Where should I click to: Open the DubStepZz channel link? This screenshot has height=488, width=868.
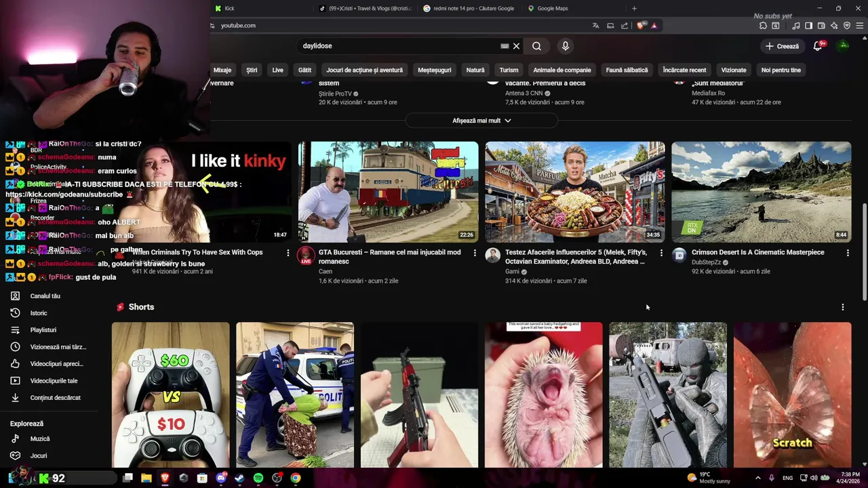tap(707, 262)
